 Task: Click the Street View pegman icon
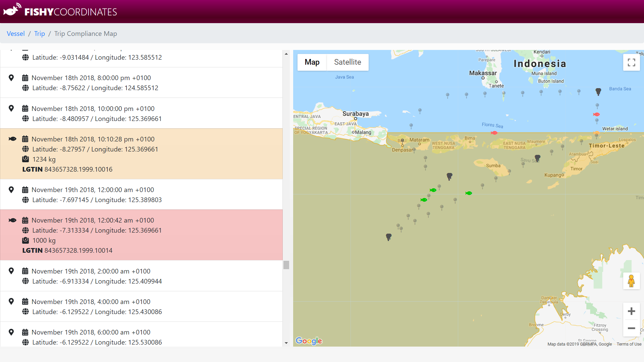(x=631, y=281)
